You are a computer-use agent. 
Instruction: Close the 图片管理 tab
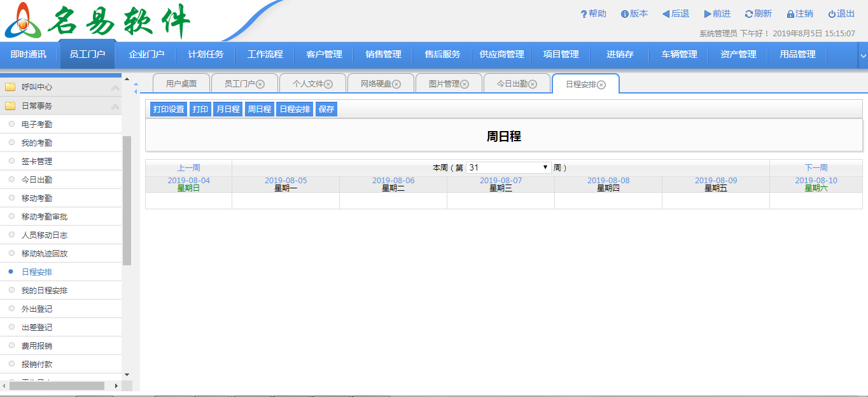465,83
